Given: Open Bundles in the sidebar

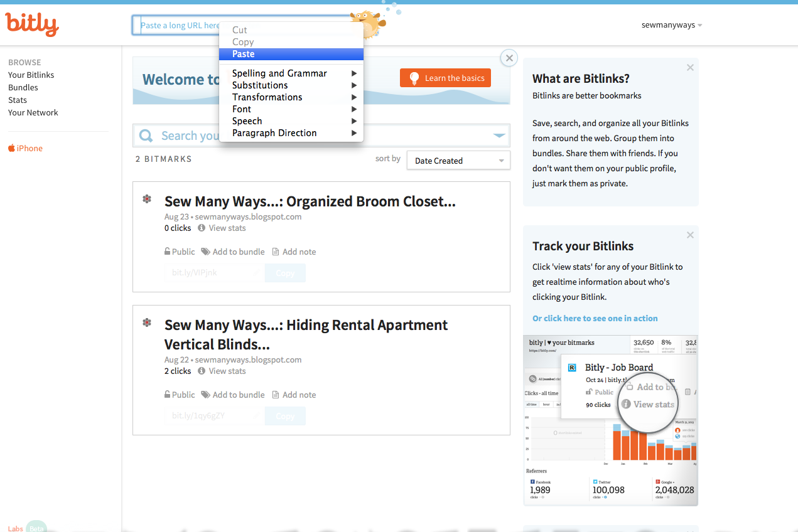Looking at the screenshot, I should pos(23,87).
